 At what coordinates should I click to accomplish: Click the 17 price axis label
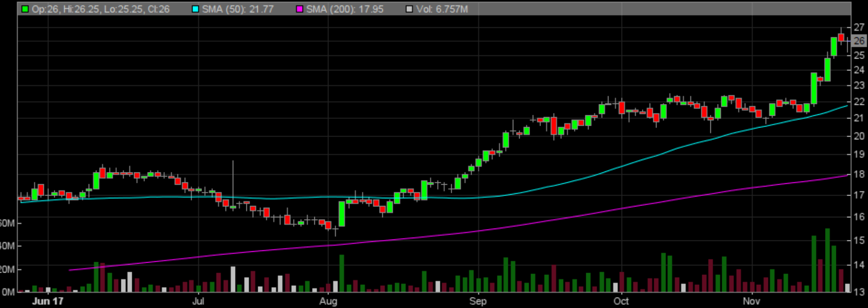tap(859, 195)
